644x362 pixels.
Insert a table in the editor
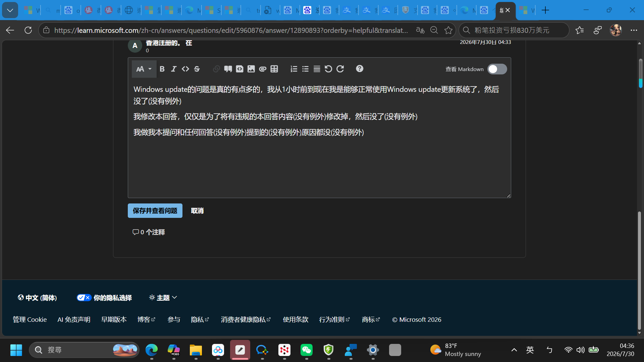point(274,69)
